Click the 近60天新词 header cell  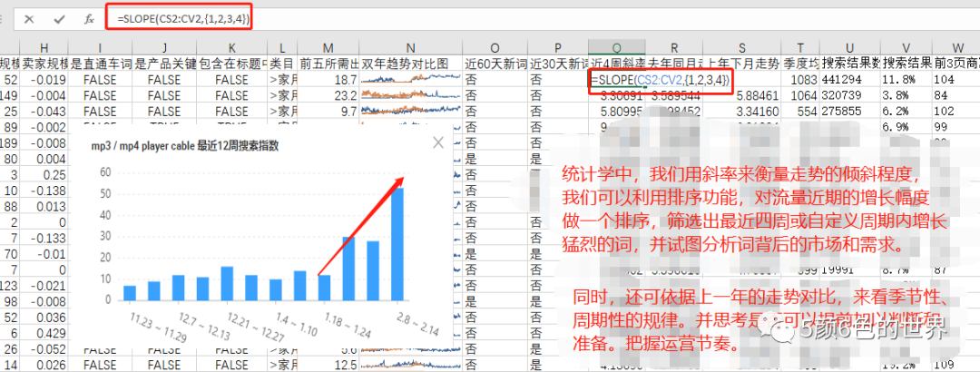495,64
